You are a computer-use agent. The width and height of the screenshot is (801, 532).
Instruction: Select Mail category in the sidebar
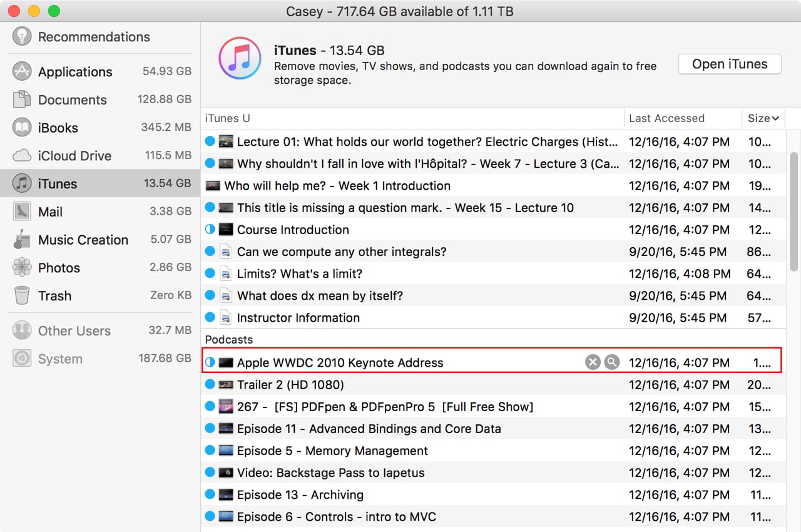(50, 212)
